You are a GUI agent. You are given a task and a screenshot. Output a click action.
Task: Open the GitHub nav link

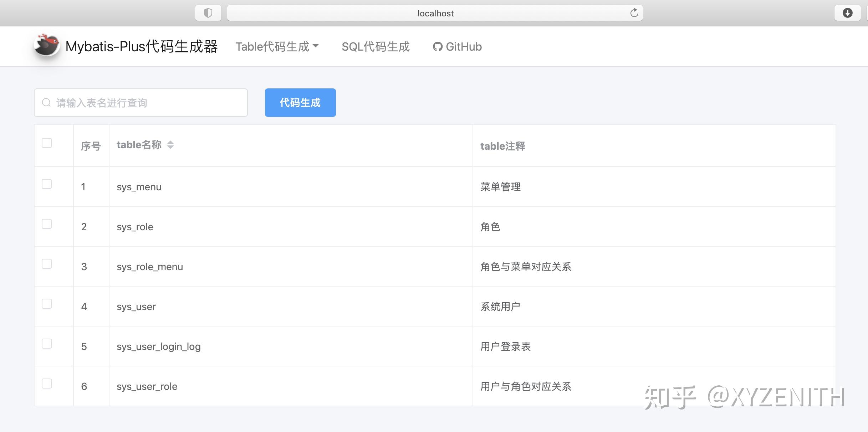click(463, 47)
